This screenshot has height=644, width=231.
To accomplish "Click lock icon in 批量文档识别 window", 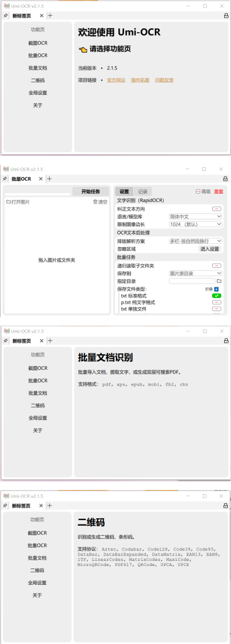I will [x=226, y=341].
